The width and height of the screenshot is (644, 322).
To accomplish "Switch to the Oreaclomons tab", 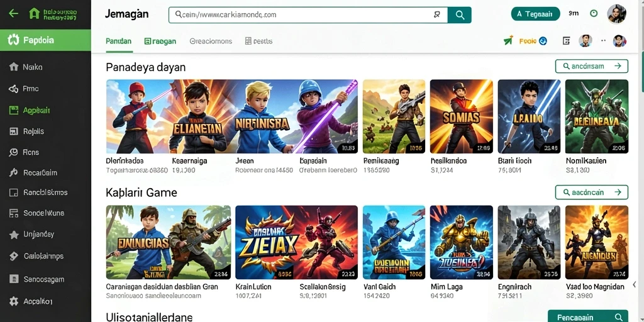I will click(211, 41).
